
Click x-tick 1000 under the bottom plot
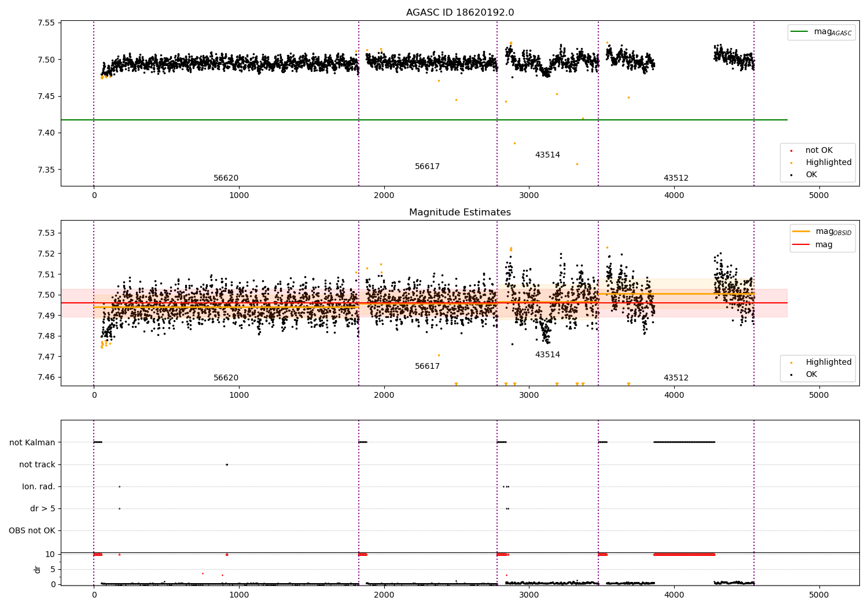tap(239, 595)
